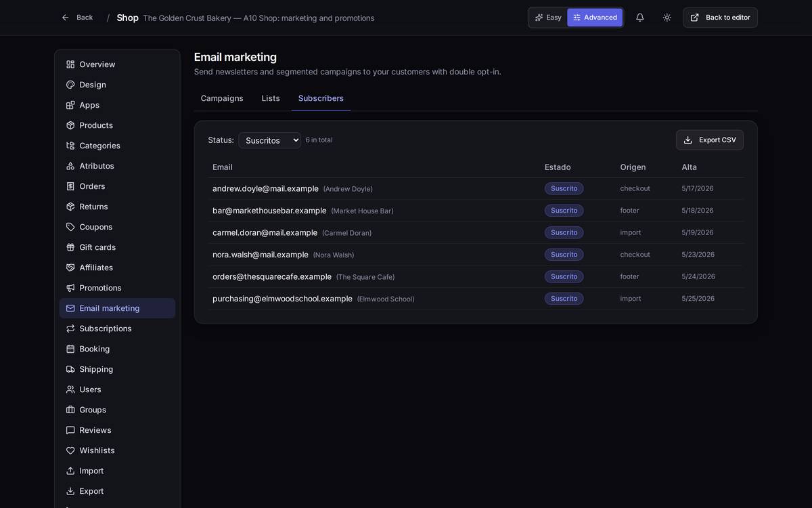Click the Wishlists heart icon

point(70,450)
